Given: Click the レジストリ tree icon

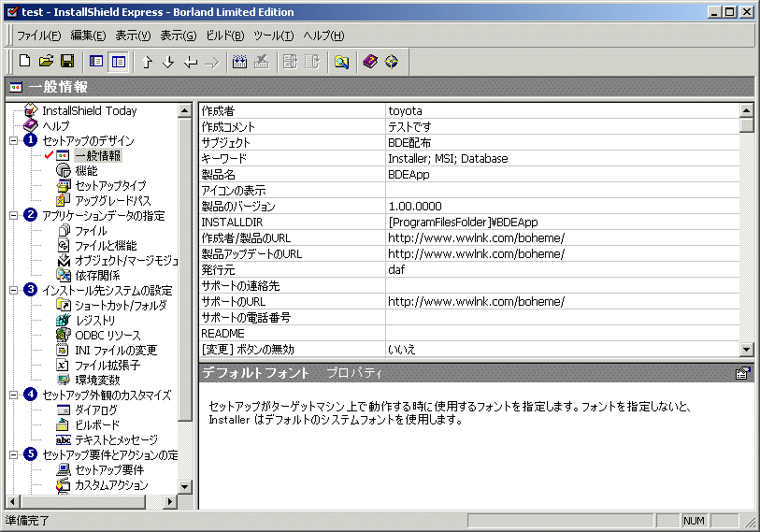Looking at the screenshot, I should (x=63, y=320).
